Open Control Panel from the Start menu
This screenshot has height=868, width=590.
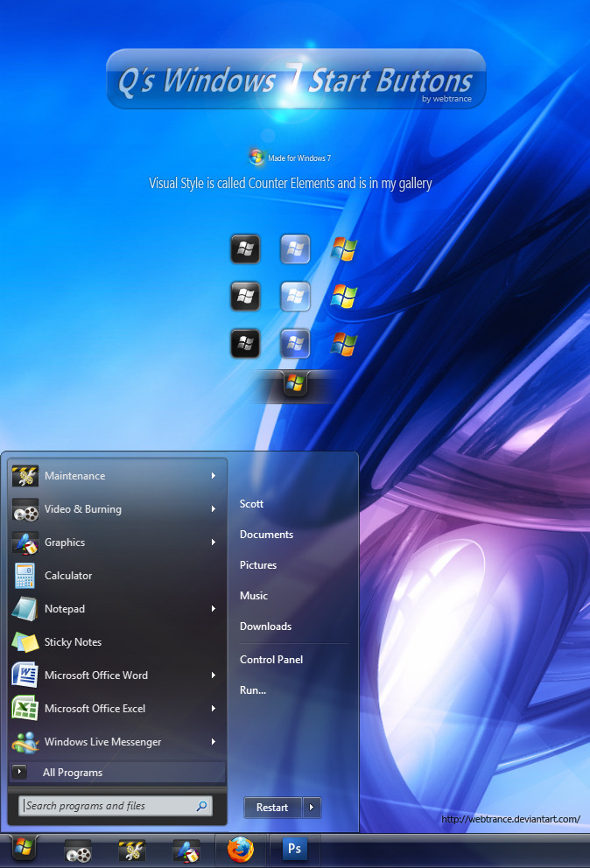(271, 659)
